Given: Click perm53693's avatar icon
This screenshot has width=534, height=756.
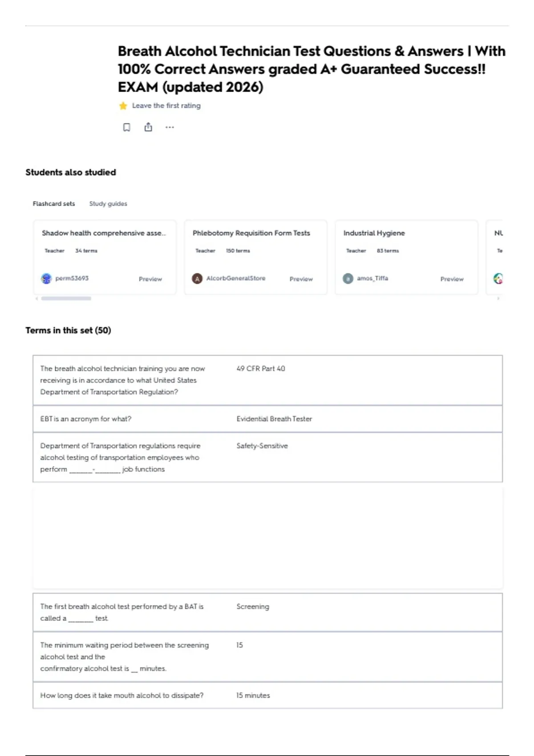Looking at the screenshot, I should click(x=46, y=278).
